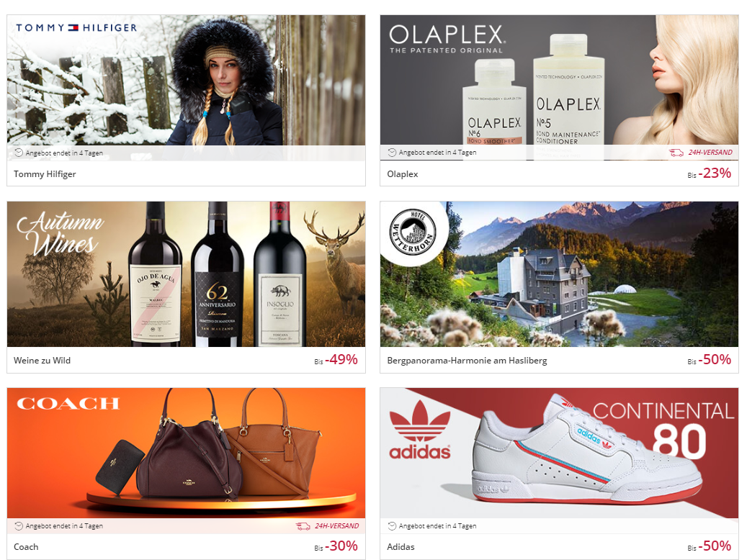
Task: Open the Olaplex product banner
Action: pyautogui.click(x=559, y=80)
